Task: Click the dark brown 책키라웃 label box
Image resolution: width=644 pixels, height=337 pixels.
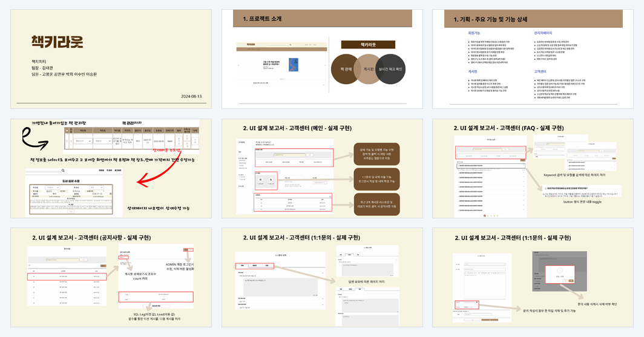Action: pos(368,45)
